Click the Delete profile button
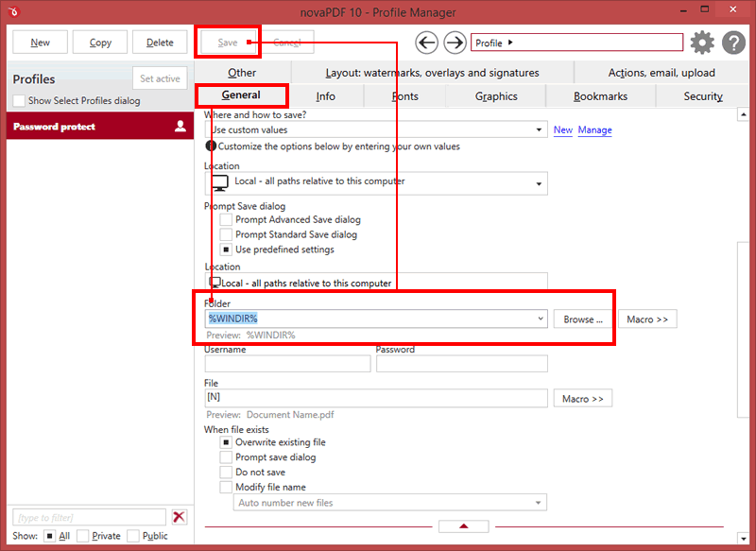The width and height of the screenshot is (756, 551). (160, 43)
